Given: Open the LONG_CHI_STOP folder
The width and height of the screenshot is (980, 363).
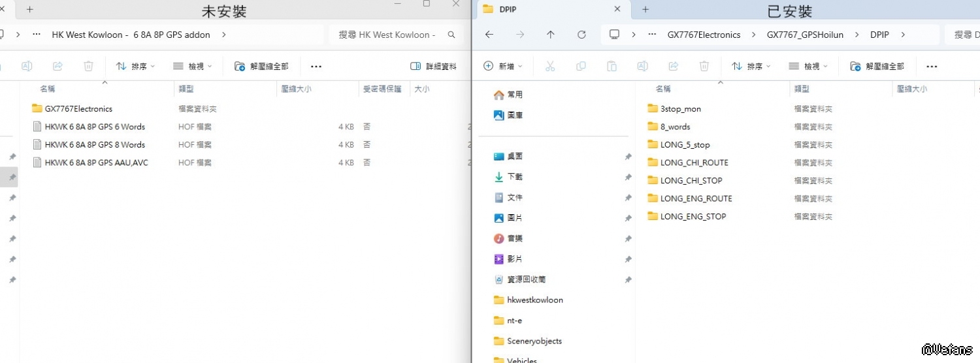Looking at the screenshot, I should [x=685, y=181].
